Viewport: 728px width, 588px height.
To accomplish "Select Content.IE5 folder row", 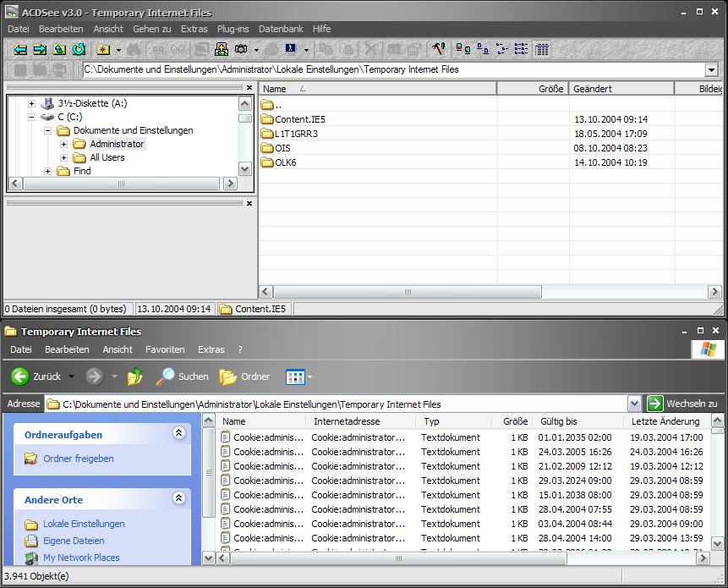I will [490, 119].
